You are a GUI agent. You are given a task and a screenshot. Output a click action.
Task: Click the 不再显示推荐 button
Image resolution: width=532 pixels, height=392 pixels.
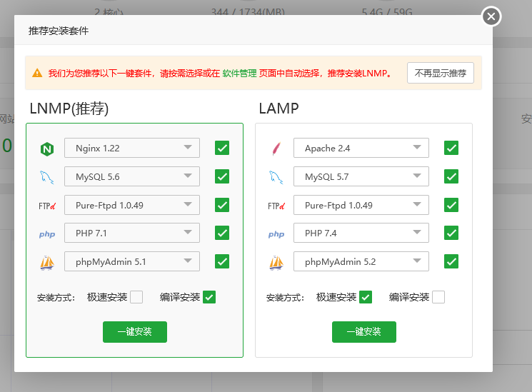pos(441,73)
